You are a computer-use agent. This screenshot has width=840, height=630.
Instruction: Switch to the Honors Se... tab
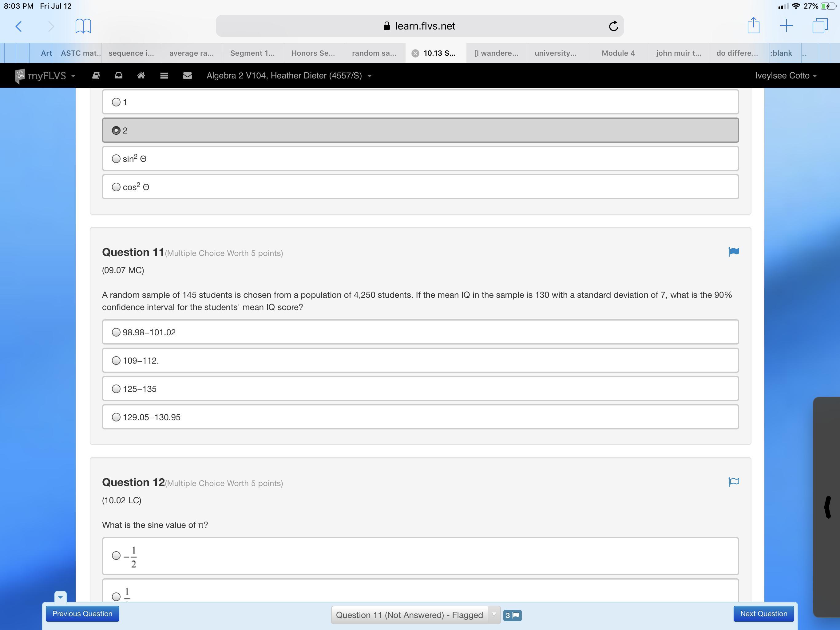(x=313, y=53)
